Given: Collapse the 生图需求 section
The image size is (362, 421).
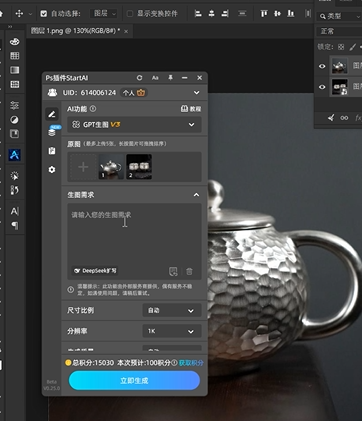Looking at the screenshot, I should (196, 195).
